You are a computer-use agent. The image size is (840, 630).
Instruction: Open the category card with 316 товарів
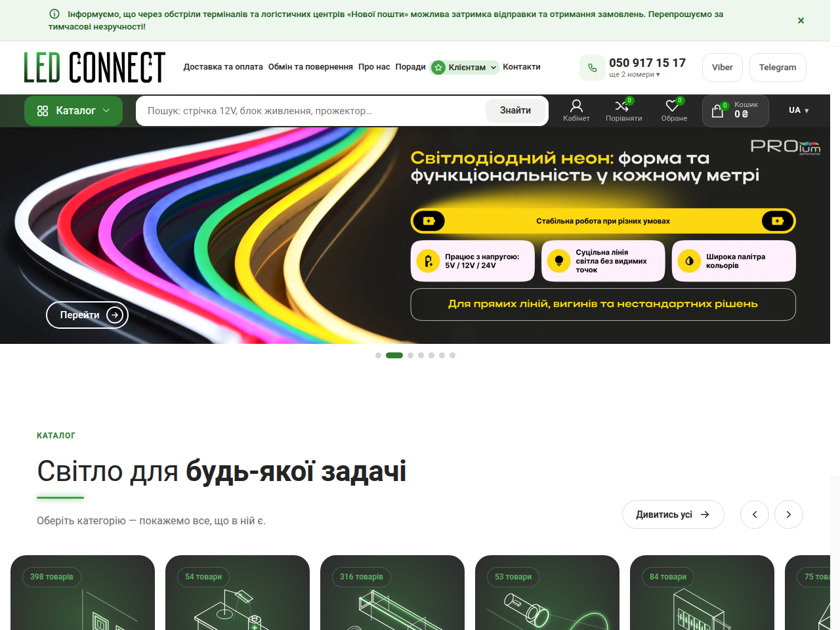tap(392, 593)
